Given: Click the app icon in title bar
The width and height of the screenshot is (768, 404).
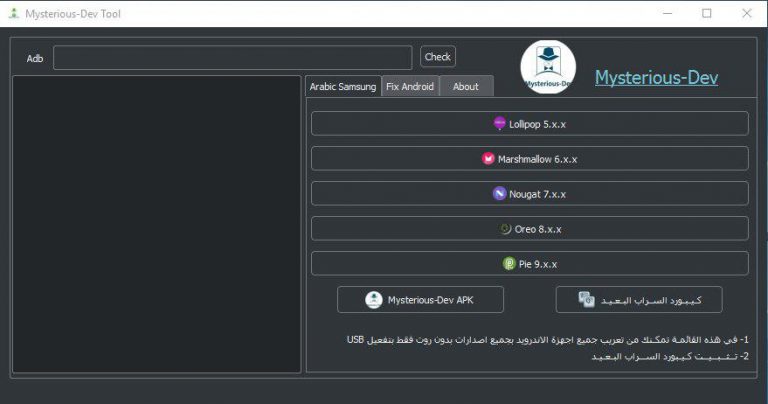Looking at the screenshot, I should point(14,14).
